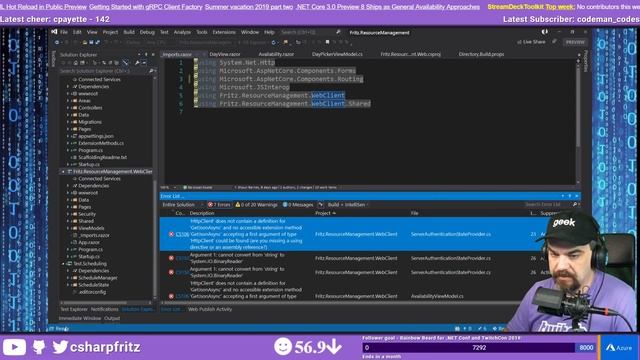Click the Visual Studio logo icon
The width and height of the screenshot is (640, 360).
click(x=54, y=32)
